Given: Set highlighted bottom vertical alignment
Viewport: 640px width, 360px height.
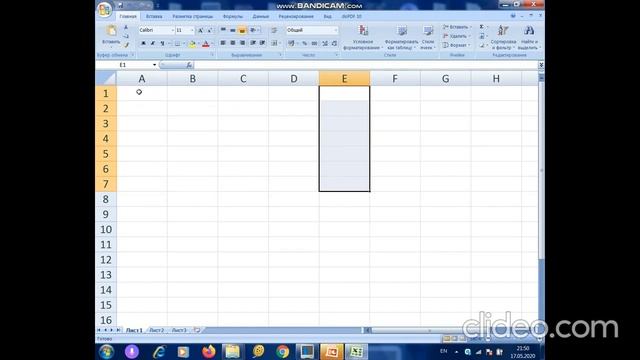Looking at the screenshot, I should click(242, 30).
